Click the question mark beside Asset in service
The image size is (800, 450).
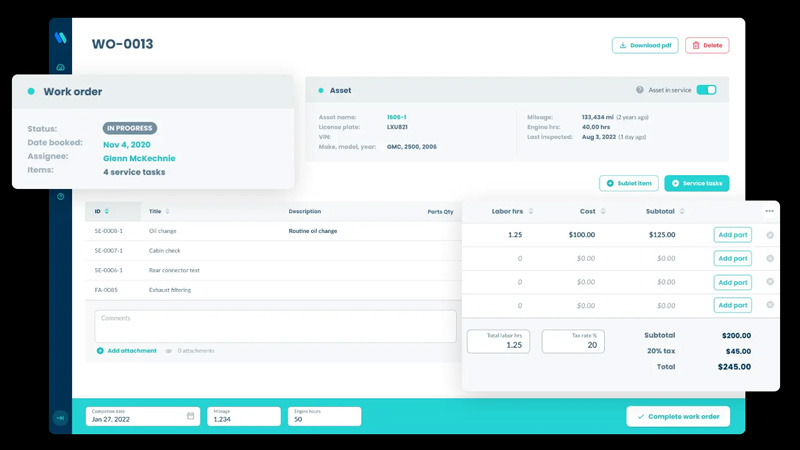[x=640, y=90]
